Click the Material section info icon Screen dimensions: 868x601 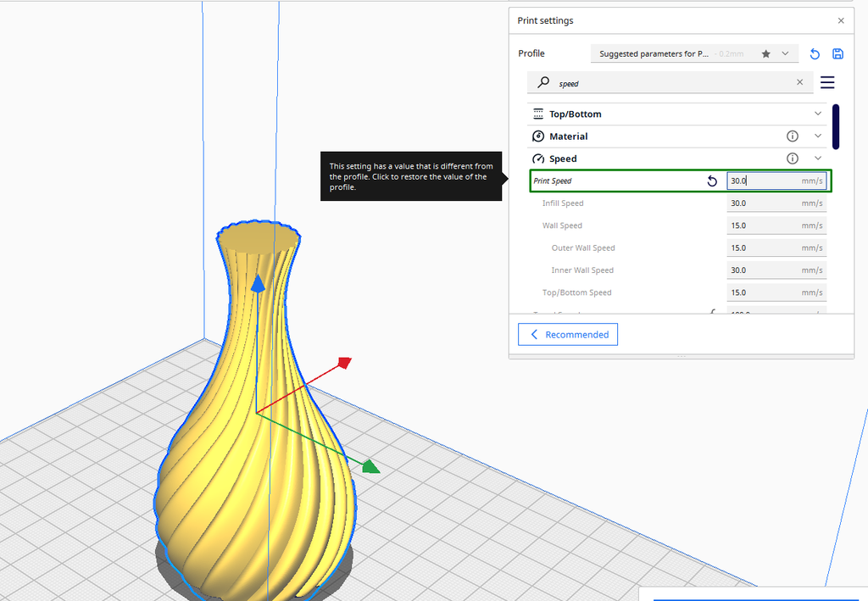[x=792, y=136]
